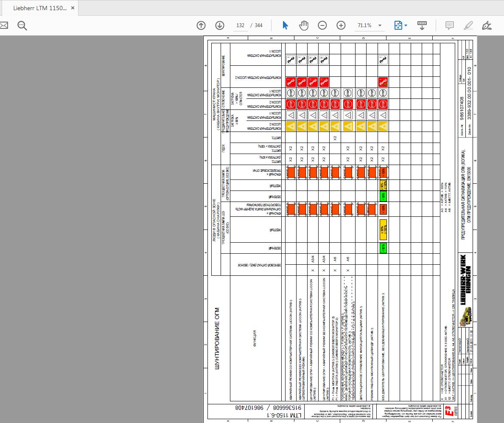Zoom out with the minus button
504x423 pixels.
[x=322, y=25]
